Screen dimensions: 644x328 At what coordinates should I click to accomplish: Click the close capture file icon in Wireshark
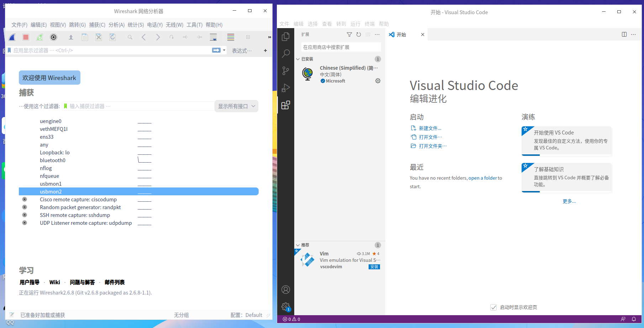pos(99,37)
